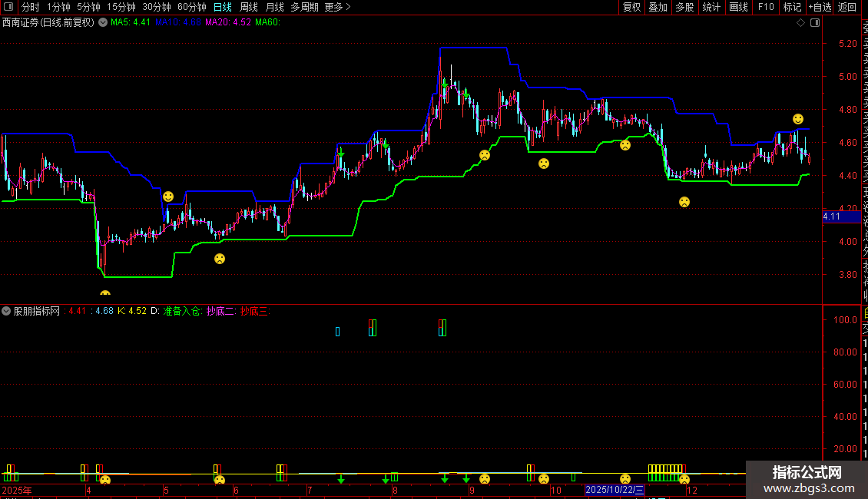Toggle the left side panel icon
Screen dimensions: 868x499
click(x=8, y=7)
